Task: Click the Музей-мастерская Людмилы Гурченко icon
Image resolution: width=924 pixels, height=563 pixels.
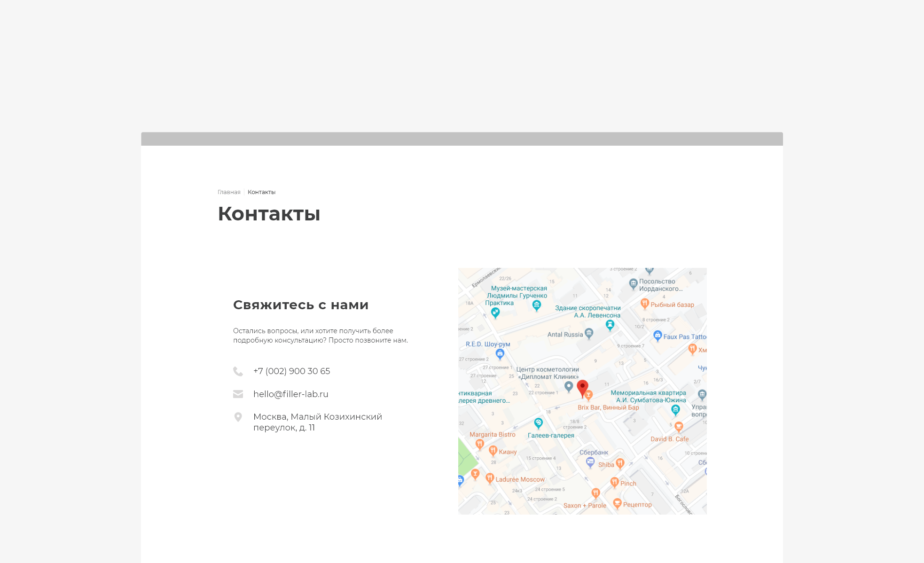Action: (x=537, y=305)
